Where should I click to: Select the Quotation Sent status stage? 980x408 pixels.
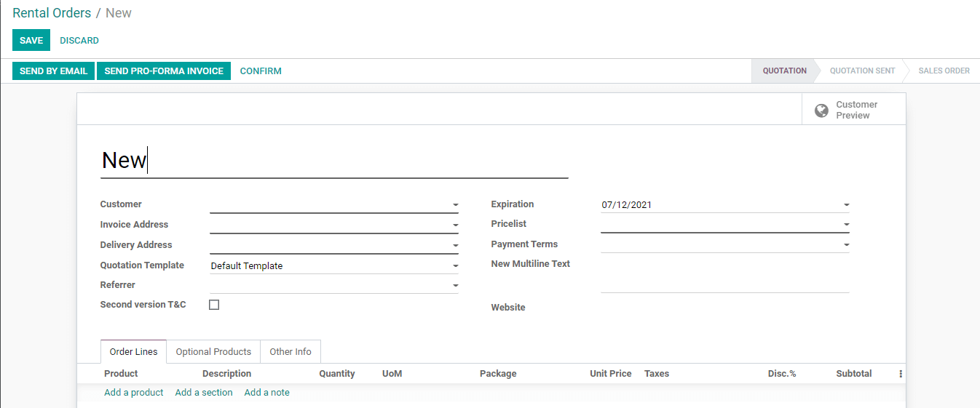point(862,71)
